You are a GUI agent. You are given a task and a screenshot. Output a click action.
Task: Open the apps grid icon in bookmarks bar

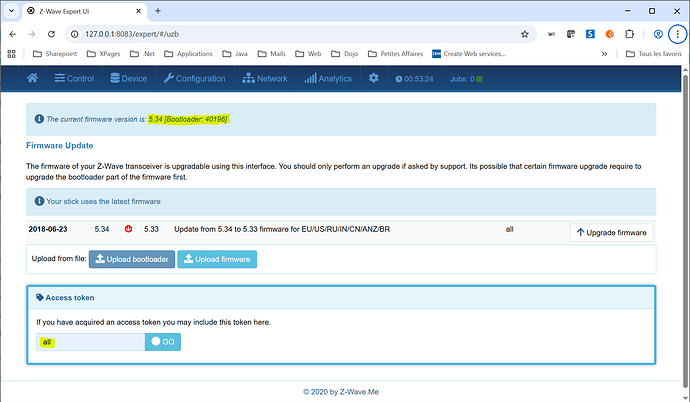coord(11,54)
